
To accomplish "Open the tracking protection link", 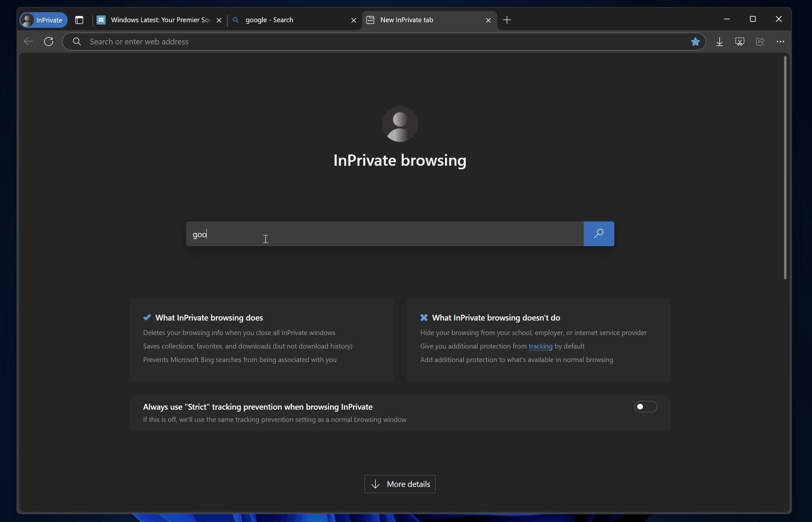I will [x=541, y=346].
